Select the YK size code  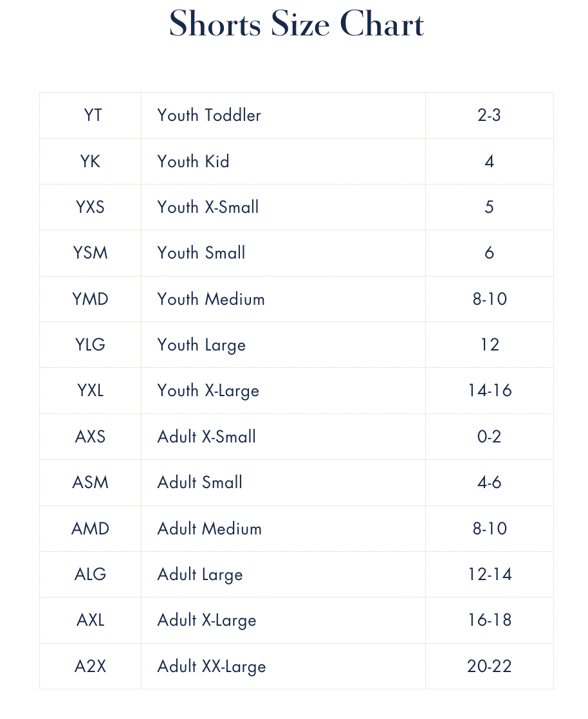click(91, 161)
